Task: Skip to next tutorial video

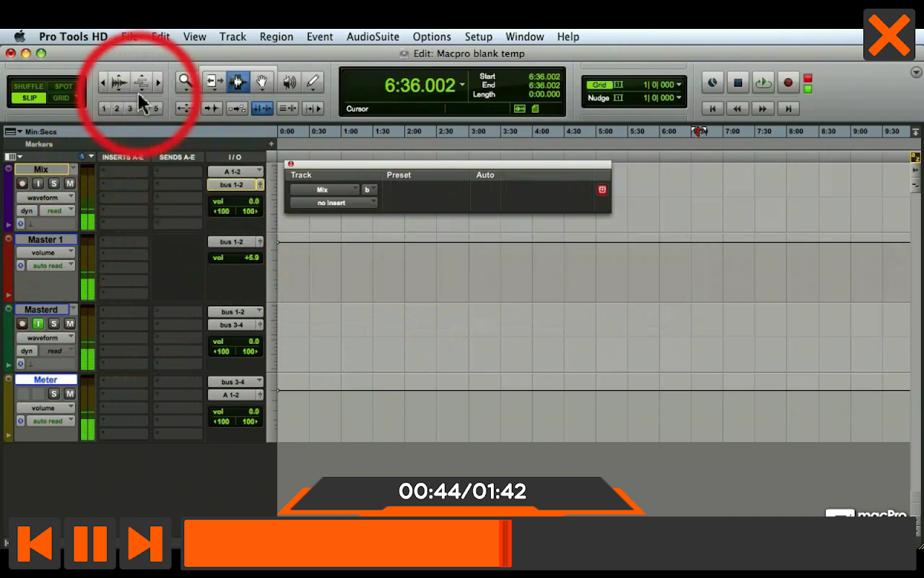Action: [145, 543]
